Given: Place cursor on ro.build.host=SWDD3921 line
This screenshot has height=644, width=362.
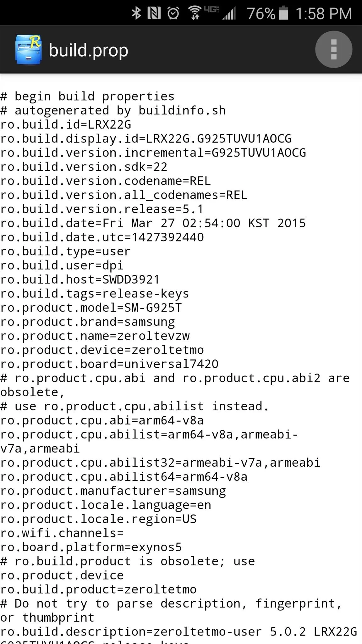Looking at the screenshot, I should (x=80, y=279).
